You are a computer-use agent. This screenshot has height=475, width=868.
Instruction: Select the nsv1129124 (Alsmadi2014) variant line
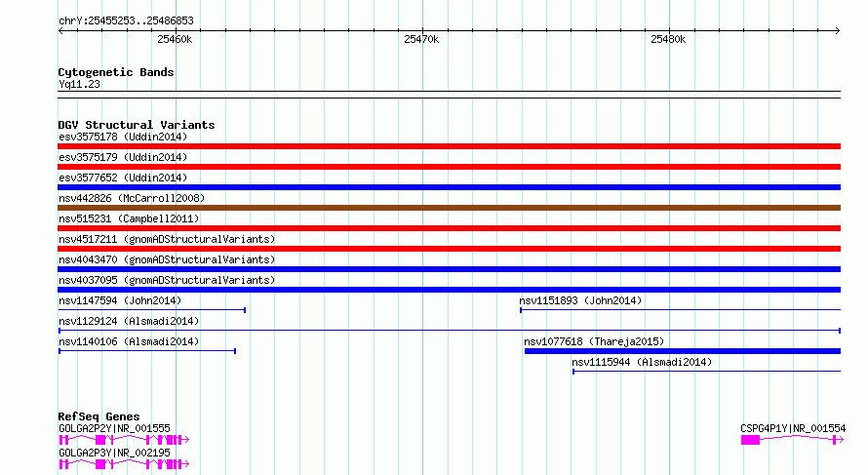(449, 331)
